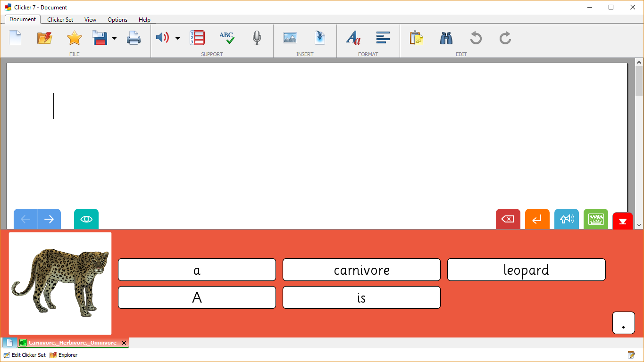Toggle the teal eye view button

click(x=86, y=219)
